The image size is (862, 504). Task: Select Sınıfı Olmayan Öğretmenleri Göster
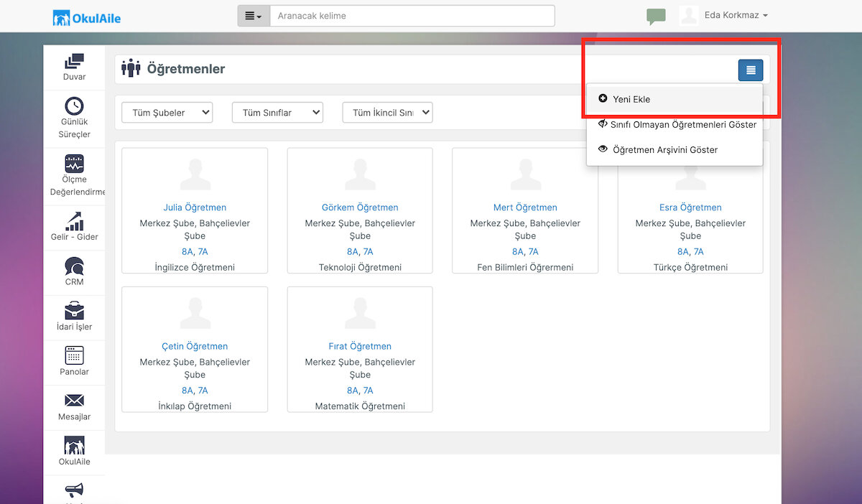click(x=675, y=124)
